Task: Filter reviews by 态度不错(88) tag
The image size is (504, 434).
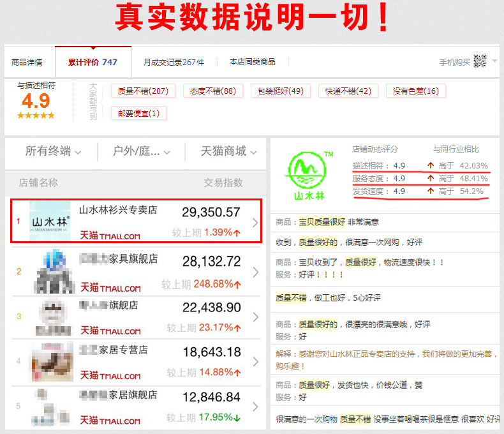Action: [x=213, y=91]
